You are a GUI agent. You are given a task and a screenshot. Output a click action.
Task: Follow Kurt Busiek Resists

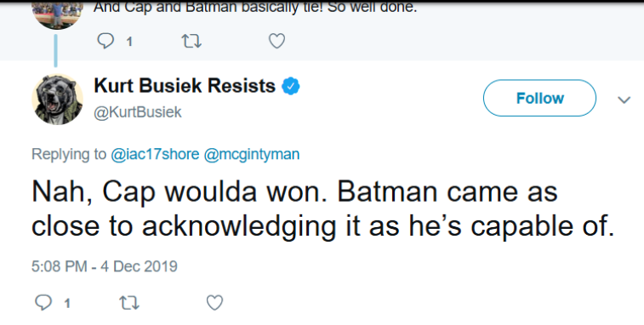coord(539,98)
